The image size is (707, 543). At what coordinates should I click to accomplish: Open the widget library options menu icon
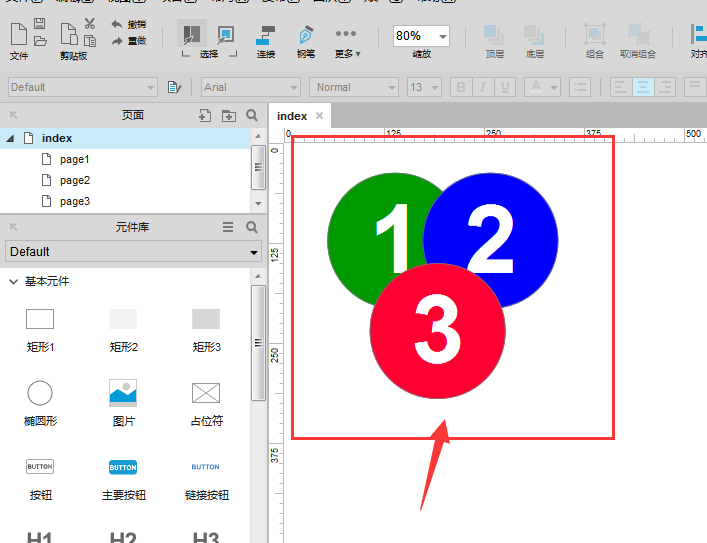(228, 227)
